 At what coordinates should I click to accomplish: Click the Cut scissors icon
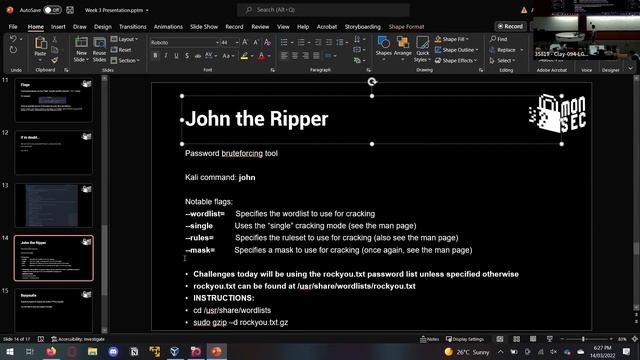[x=54, y=40]
